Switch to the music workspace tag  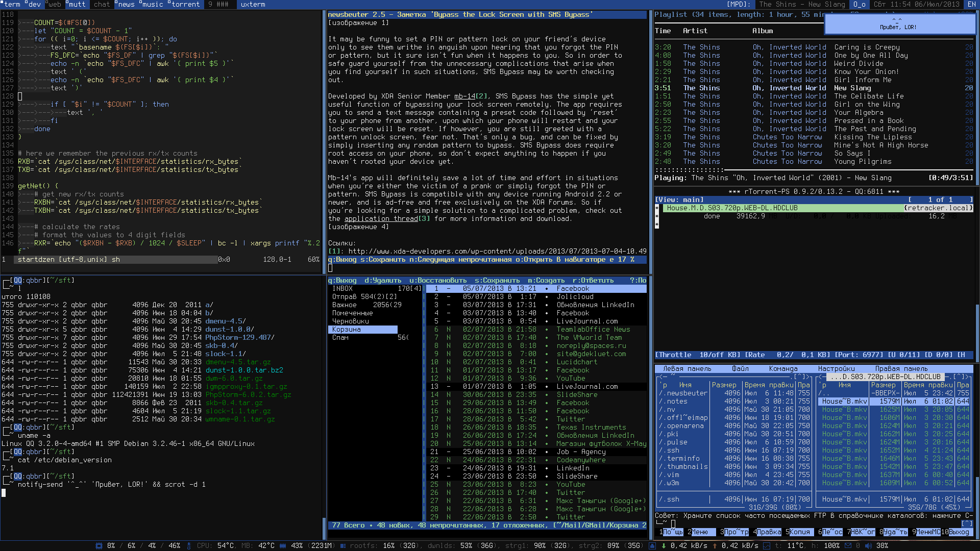(x=152, y=4)
